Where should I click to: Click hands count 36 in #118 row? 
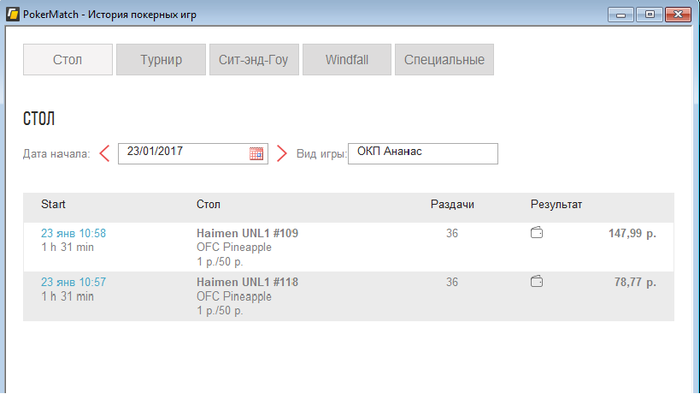pyautogui.click(x=452, y=282)
